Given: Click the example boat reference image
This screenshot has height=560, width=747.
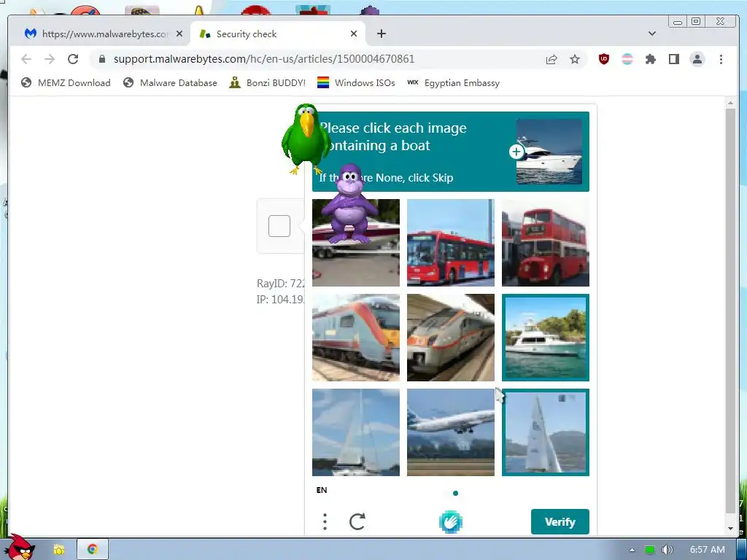Looking at the screenshot, I should tap(549, 152).
